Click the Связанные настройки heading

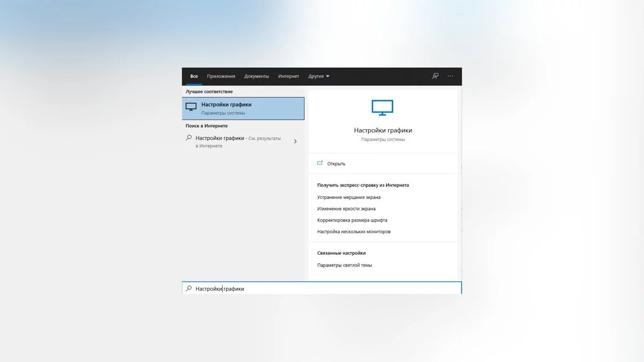[341, 253]
